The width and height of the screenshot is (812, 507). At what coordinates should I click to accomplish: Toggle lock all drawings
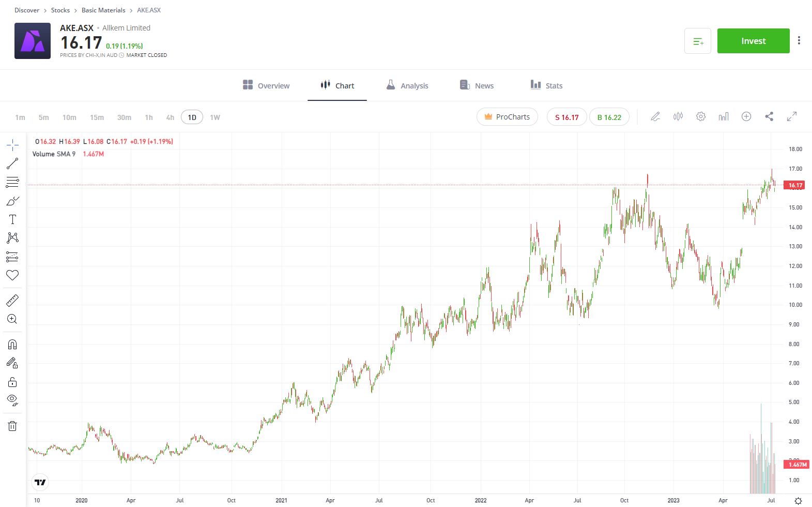(12, 382)
